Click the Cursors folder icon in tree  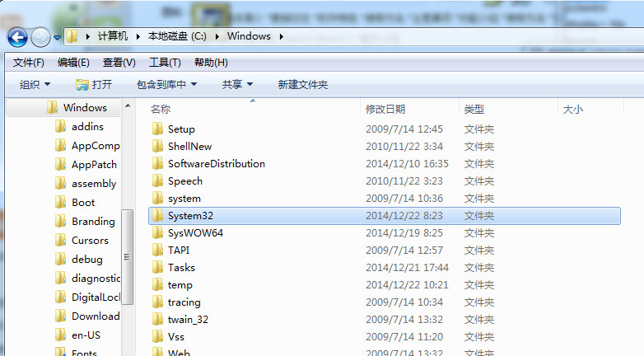pyautogui.click(x=60, y=241)
